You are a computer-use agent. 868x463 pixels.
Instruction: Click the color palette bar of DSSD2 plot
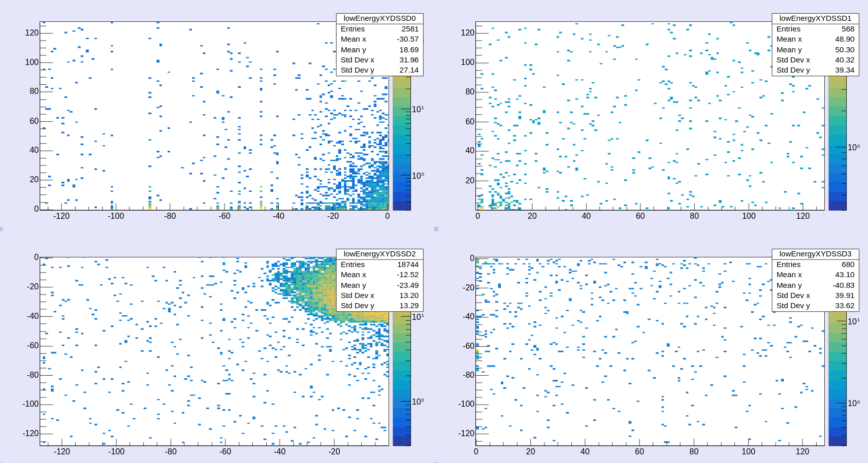point(401,379)
